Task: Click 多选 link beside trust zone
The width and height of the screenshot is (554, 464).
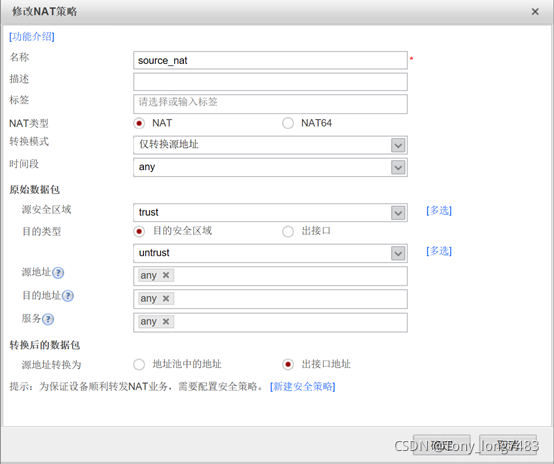Action: click(x=439, y=211)
